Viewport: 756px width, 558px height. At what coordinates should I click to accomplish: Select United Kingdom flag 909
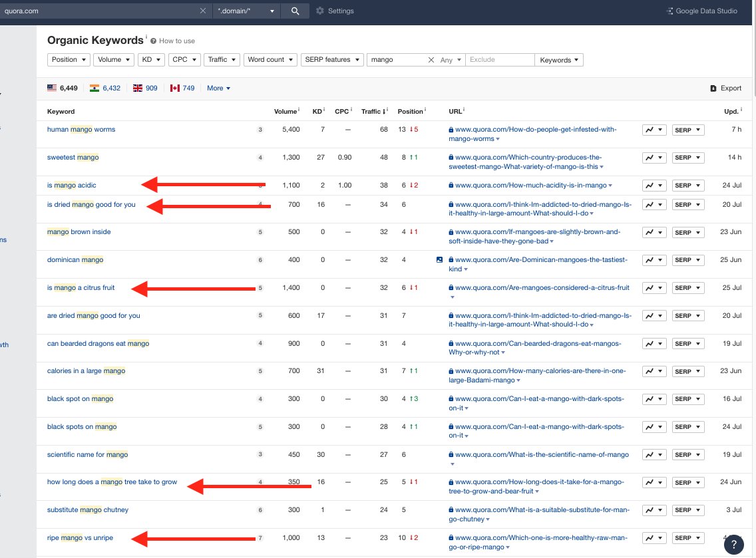[x=145, y=88]
